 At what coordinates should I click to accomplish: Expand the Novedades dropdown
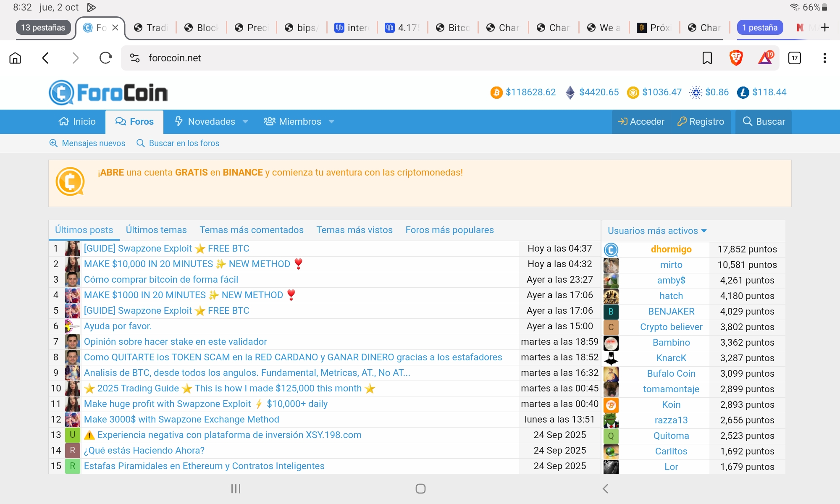pos(246,122)
